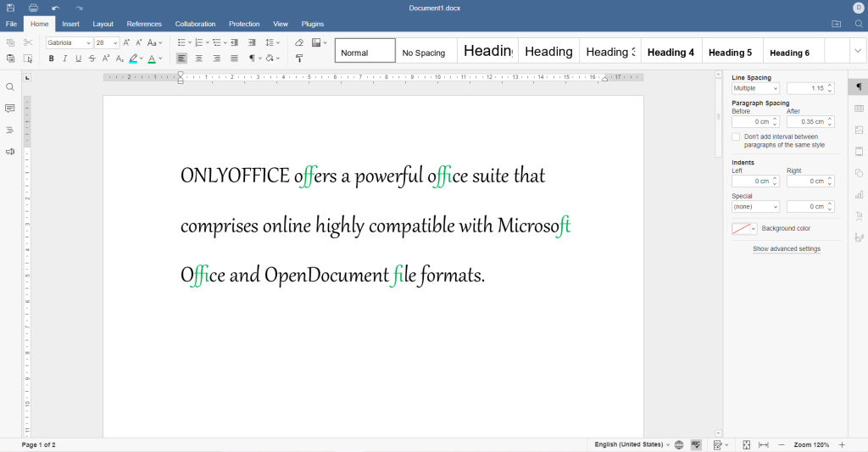Toggle Italic formatting

[64, 59]
